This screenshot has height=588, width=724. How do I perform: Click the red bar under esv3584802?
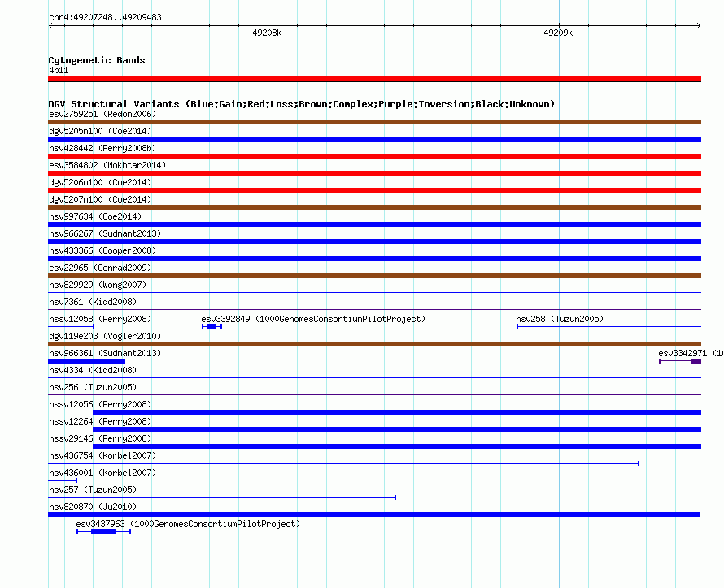[374, 173]
